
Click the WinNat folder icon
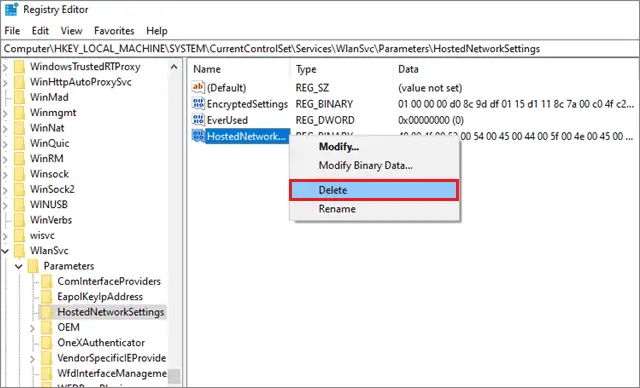tap(20, 128)
